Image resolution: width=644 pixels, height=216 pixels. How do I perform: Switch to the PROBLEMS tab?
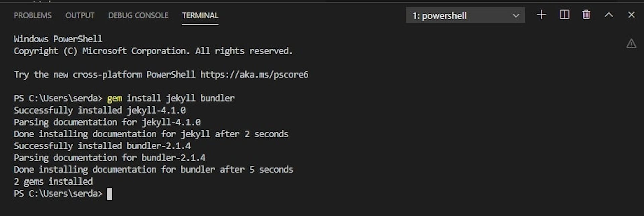pyautogui.click(x=33, y=16)
